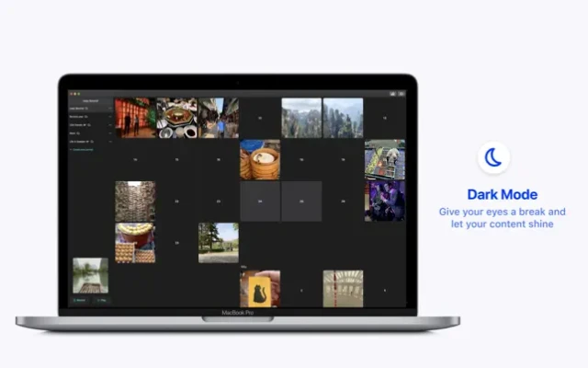Open the crowded street photo
Viewport: 588px width, 368px height.
coord(219,118)
